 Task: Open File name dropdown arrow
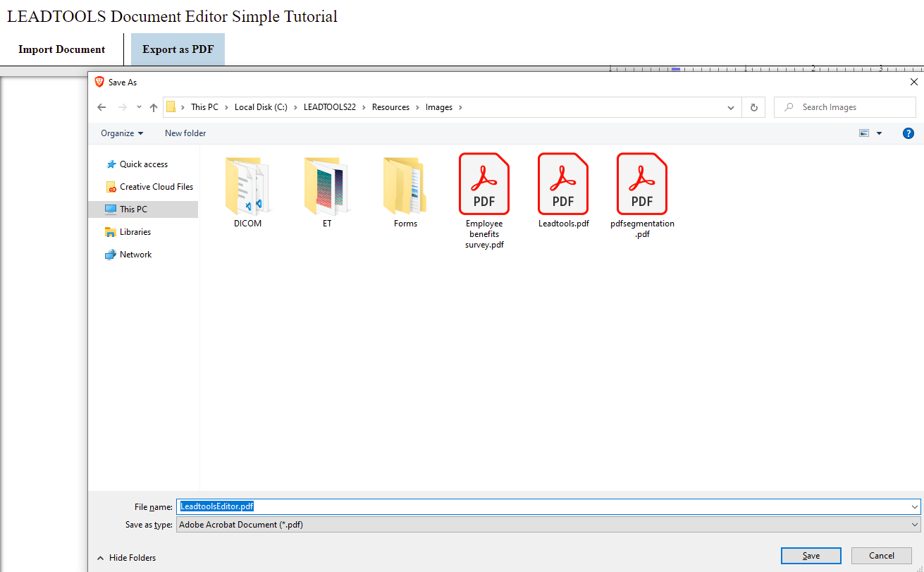pyautogui.click(x=914, y=506)
